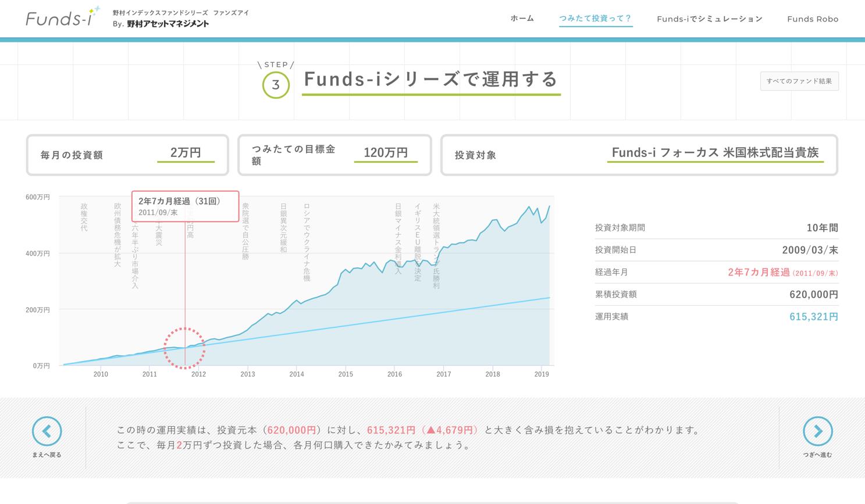This screenshot has height=504, width=865.
Task: Click the 衆院選で自公圧勝 event label
Action: [x=245, y=231]
